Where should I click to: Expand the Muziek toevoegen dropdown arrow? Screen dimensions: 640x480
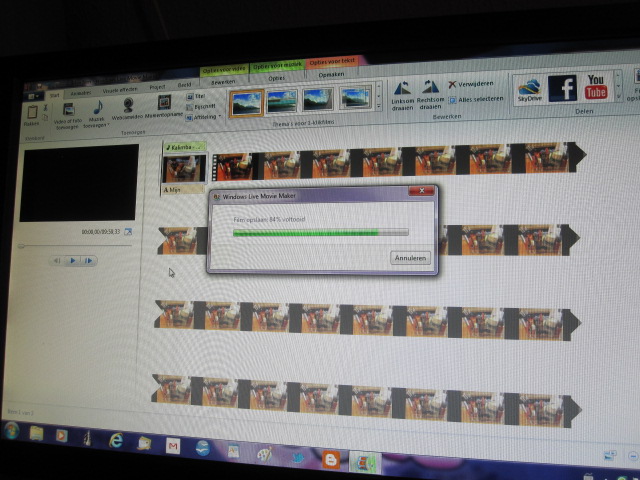[x=109, y=126]
